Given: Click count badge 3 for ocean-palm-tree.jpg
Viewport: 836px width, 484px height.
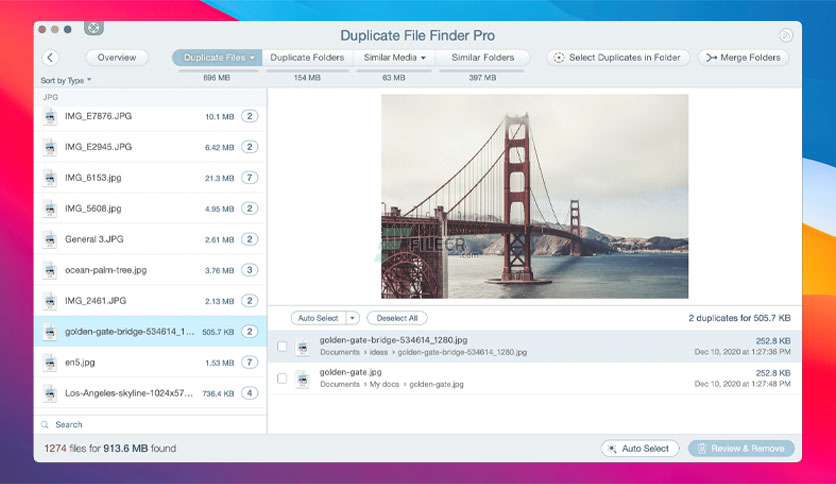Looking at the screenshot, I should [x=250, y=270].
